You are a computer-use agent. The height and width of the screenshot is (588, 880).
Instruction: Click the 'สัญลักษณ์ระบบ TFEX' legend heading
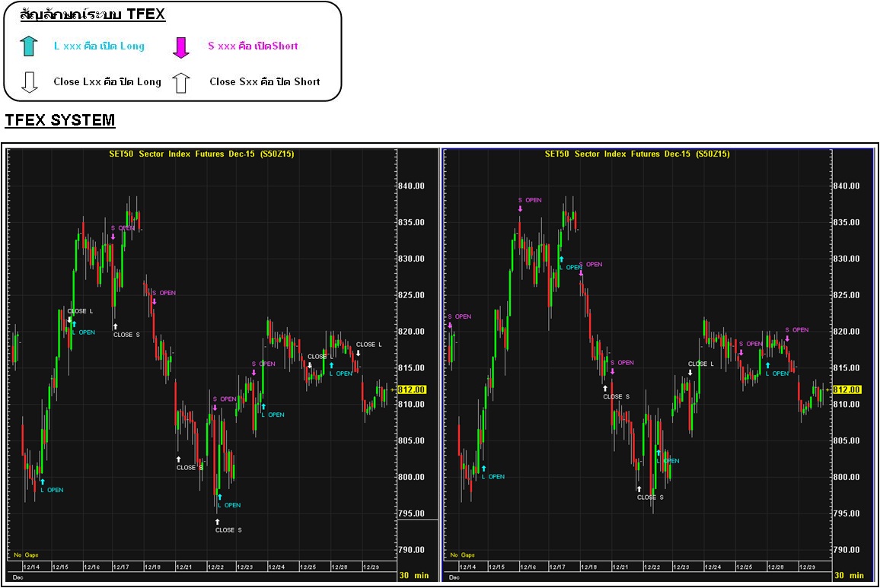pos(93,14)
